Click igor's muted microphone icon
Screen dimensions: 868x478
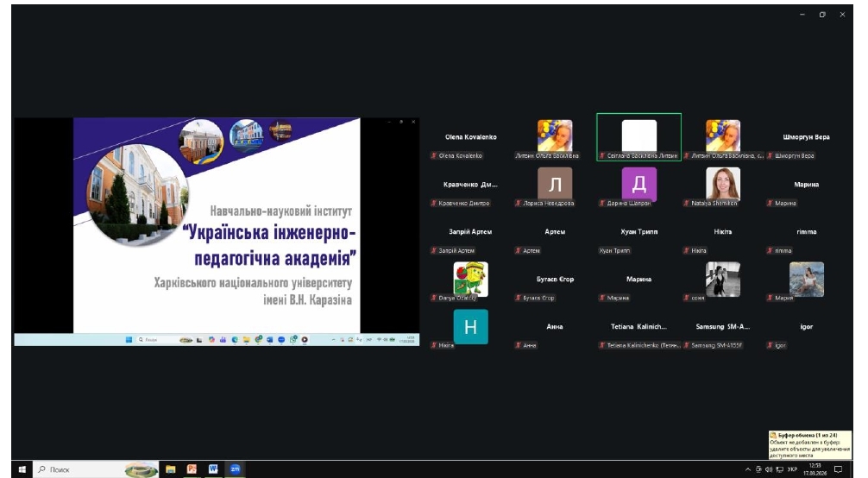[770, 345]
